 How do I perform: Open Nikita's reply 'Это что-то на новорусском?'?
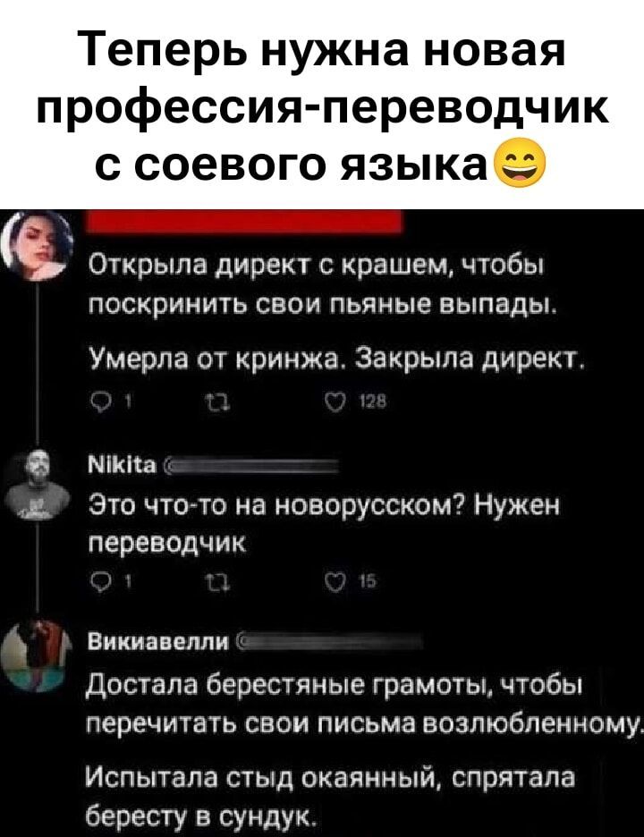[324, 524]
